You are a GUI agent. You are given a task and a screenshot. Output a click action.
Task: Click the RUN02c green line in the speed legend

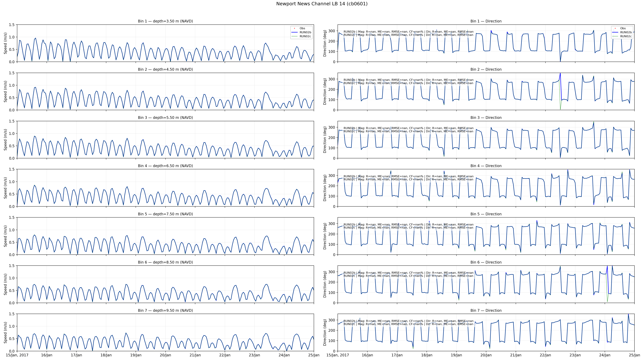coord(294,36)
